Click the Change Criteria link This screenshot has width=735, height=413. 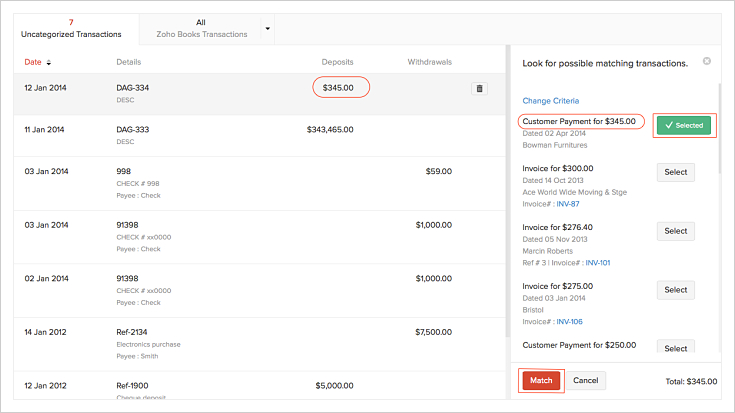point(550,101)
